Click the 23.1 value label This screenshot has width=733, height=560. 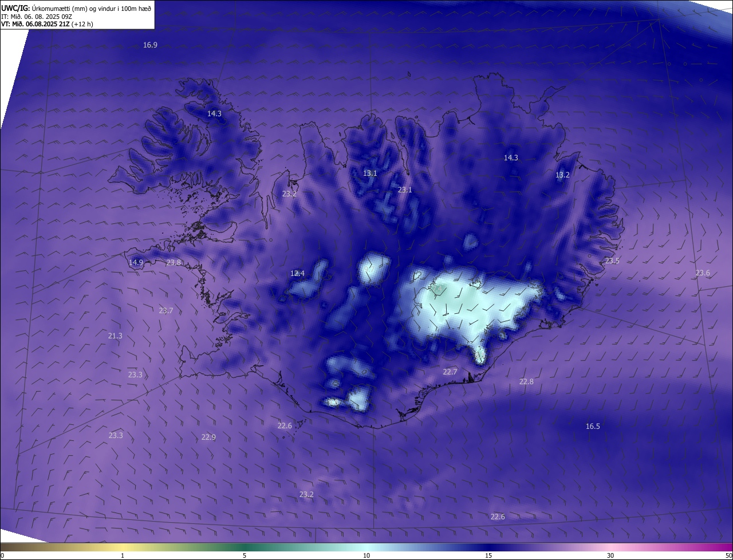[405, 190]
